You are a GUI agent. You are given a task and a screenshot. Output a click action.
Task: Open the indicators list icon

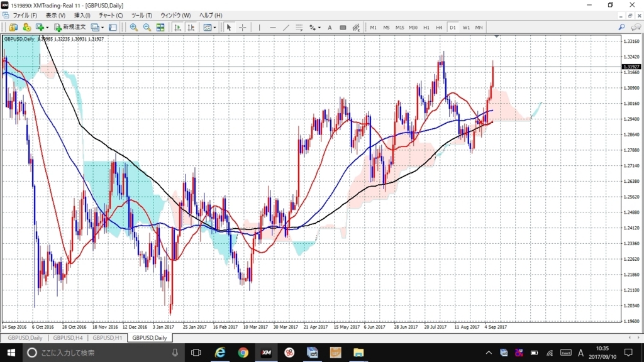(x=208, y=28)
